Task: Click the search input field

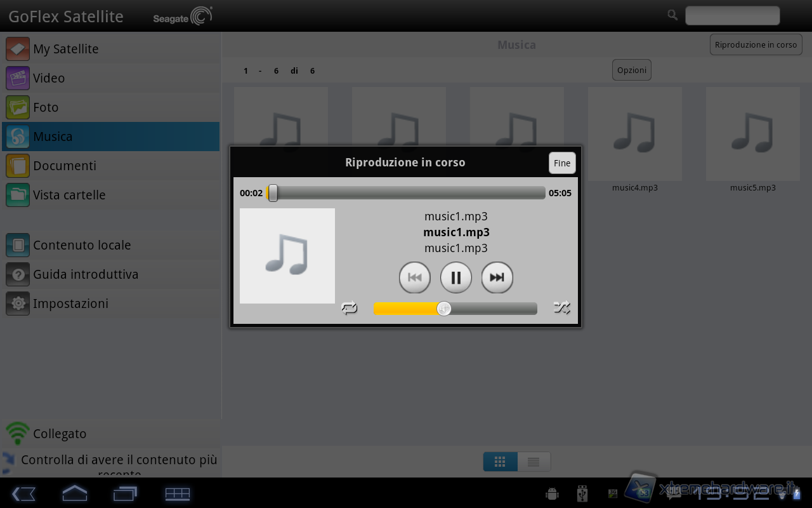Action: (732, 15)
